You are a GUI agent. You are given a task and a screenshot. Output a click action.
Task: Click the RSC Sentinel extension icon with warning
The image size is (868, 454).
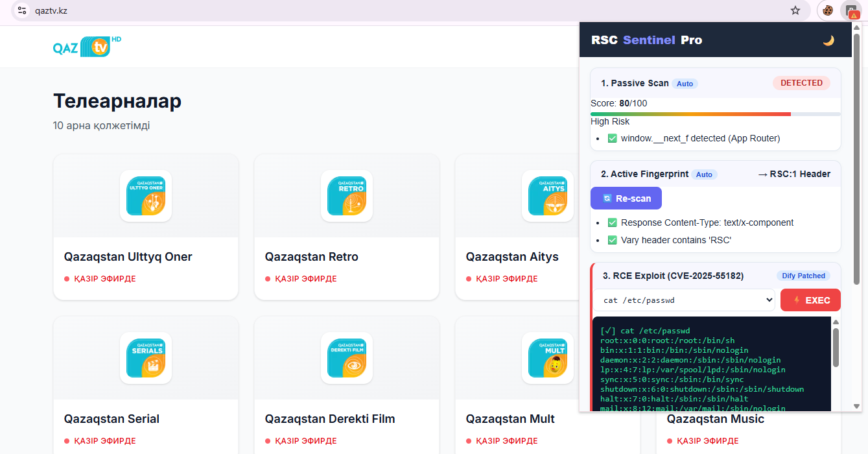(851, 10)
